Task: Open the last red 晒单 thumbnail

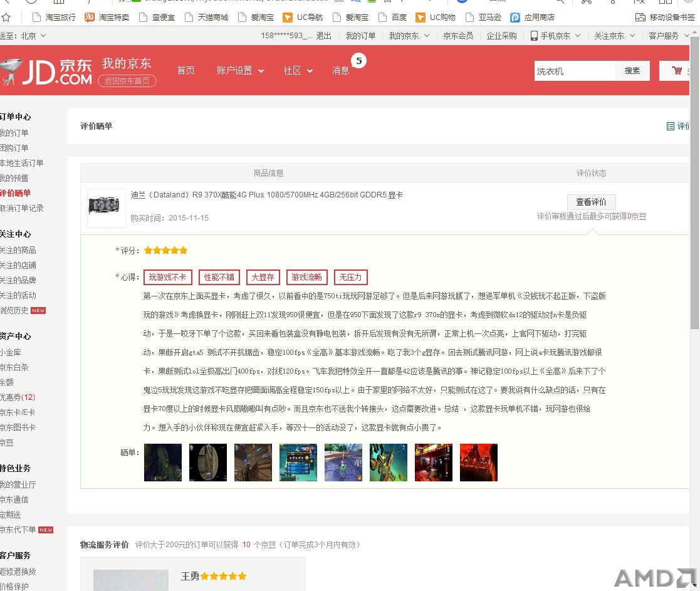Action: click(x=479, y=463)
